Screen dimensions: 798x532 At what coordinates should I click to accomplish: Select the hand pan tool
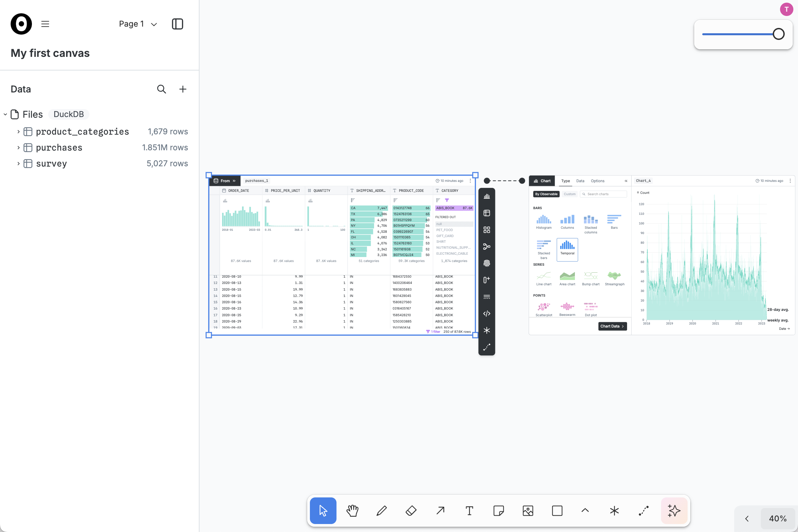coord(352,510)
